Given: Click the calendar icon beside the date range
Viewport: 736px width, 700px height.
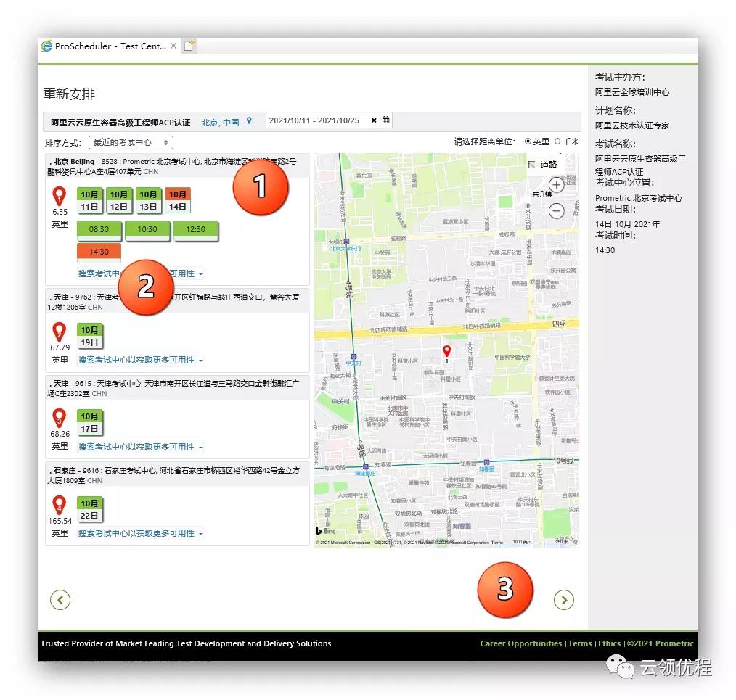Looking at the screenshot, I should click(385, 120).
